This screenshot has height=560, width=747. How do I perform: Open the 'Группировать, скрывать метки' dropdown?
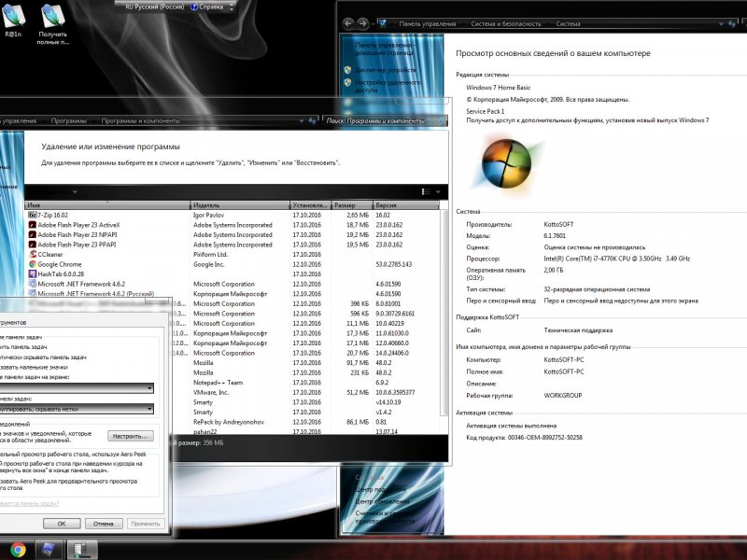(x=77, y=409)
